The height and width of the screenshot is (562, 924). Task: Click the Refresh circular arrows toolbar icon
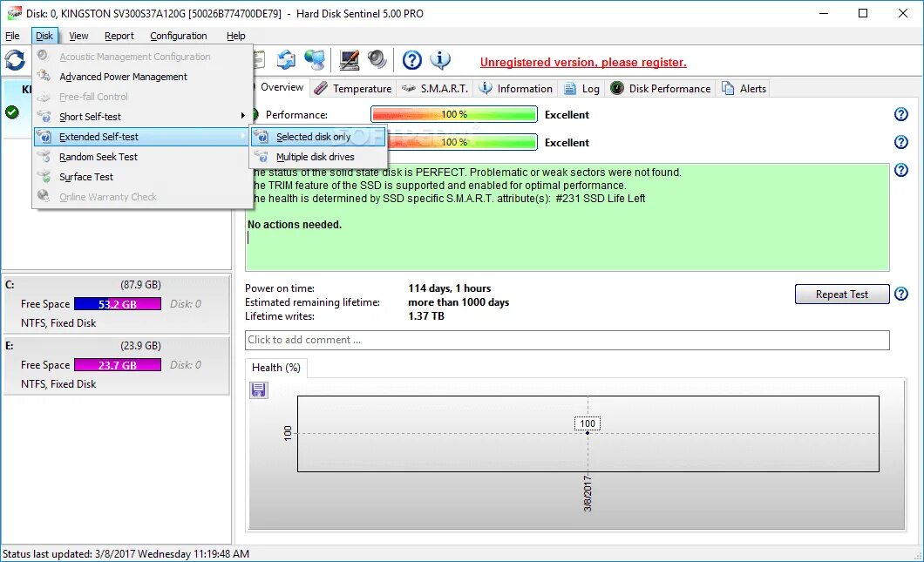point(16,59)
